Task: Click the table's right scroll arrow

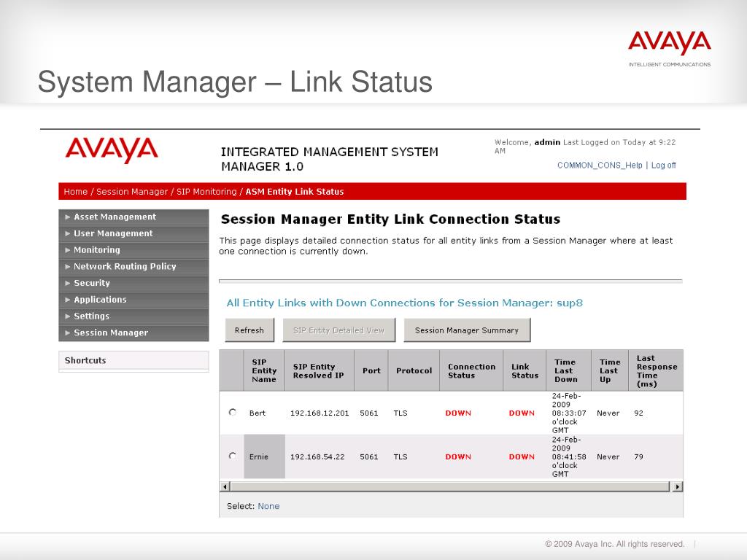Action: click(677, 486)
